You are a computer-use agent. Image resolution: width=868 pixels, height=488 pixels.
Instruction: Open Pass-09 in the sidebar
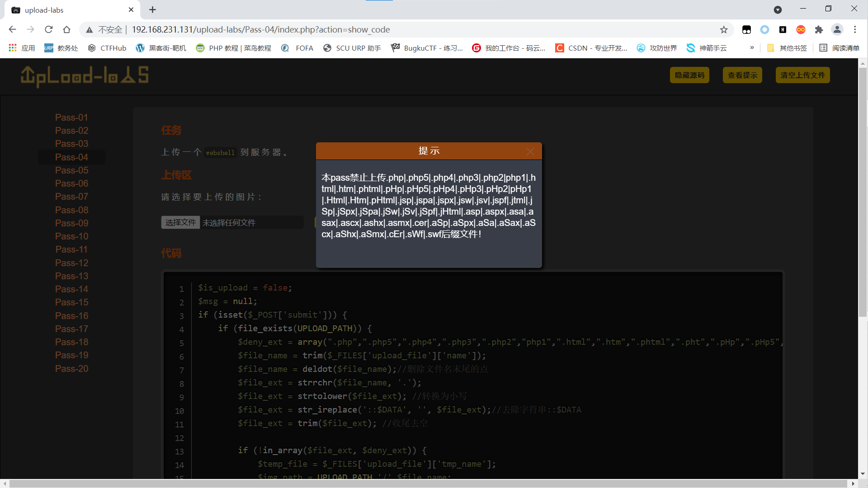71,223
